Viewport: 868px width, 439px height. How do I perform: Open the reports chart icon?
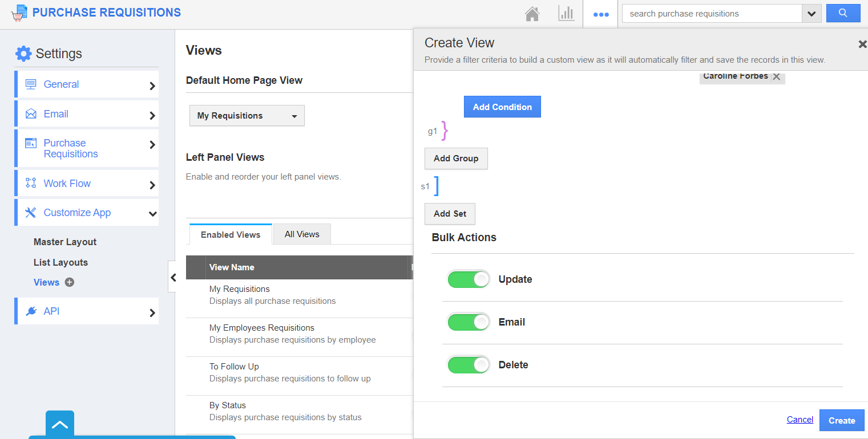566,13
